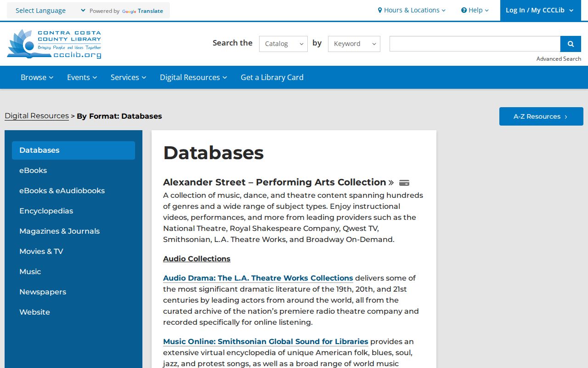Focus the catalog search text field
This screenshot has width=588, height=368.
[475, 44]
